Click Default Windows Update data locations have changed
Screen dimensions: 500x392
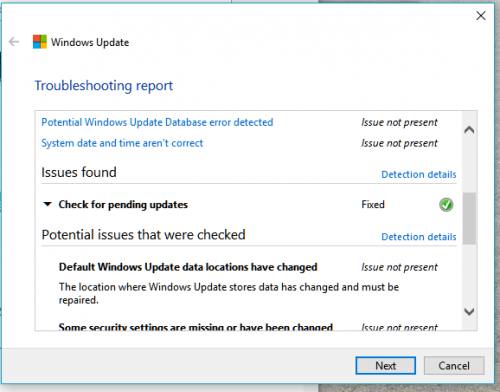[188, 267]
